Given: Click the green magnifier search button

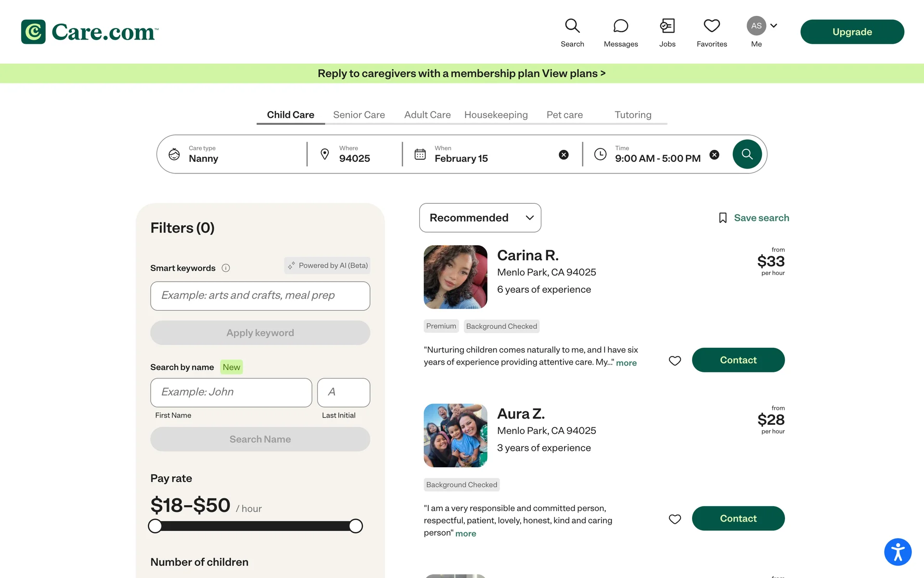Looking at the screenshot, I should coord(747,154).
